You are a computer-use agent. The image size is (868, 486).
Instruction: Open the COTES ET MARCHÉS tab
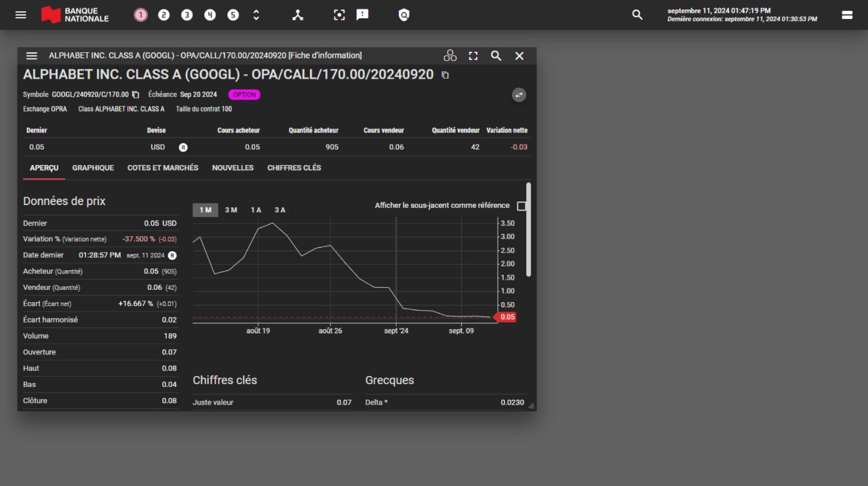(163, 168)
